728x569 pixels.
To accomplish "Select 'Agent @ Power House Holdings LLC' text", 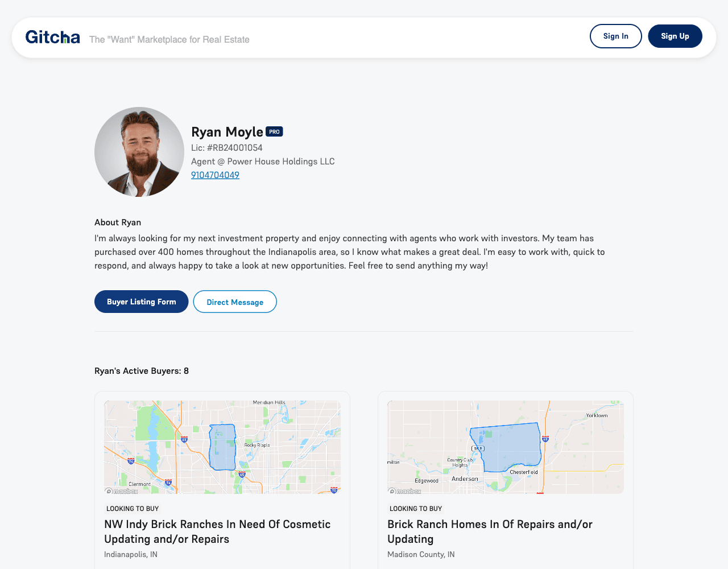I will pos(263,162).
